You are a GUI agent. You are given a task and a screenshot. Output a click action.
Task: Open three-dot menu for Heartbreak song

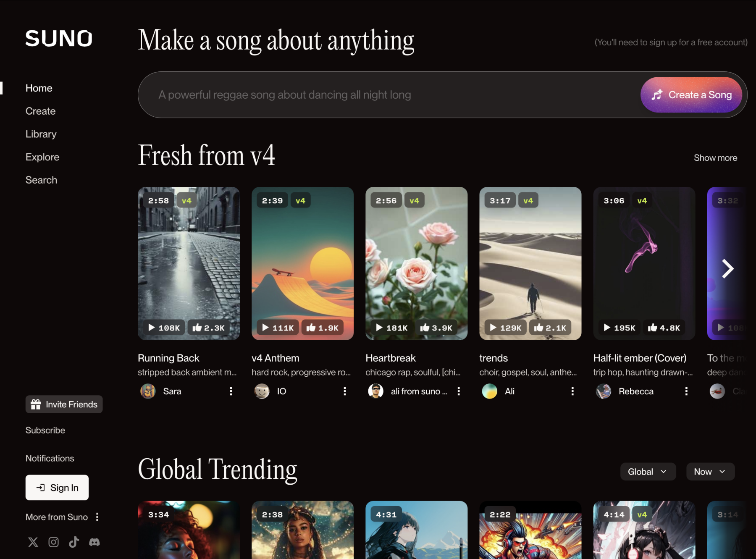(x=459, y=391)
